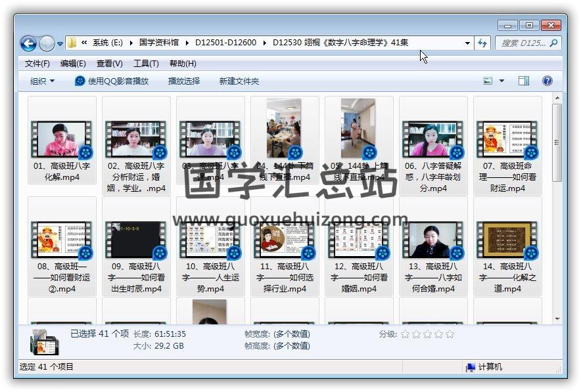The image size is (581, 392).
Task: Click the vertical scrollbar down arrow
Action: tap(557, 319)
